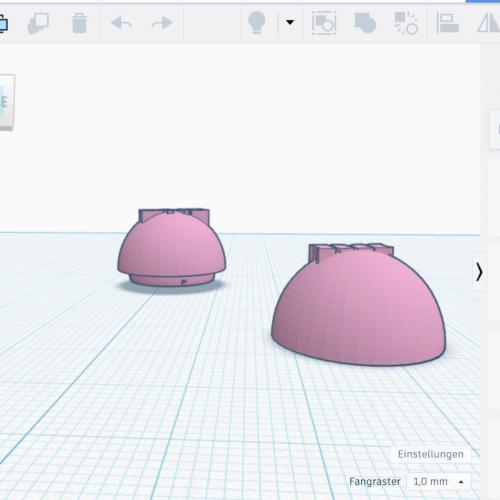The height and width of the screenshot is (500, 500).
Task: Expand the side panel with the chevron
Action: (x=479, y=272)
